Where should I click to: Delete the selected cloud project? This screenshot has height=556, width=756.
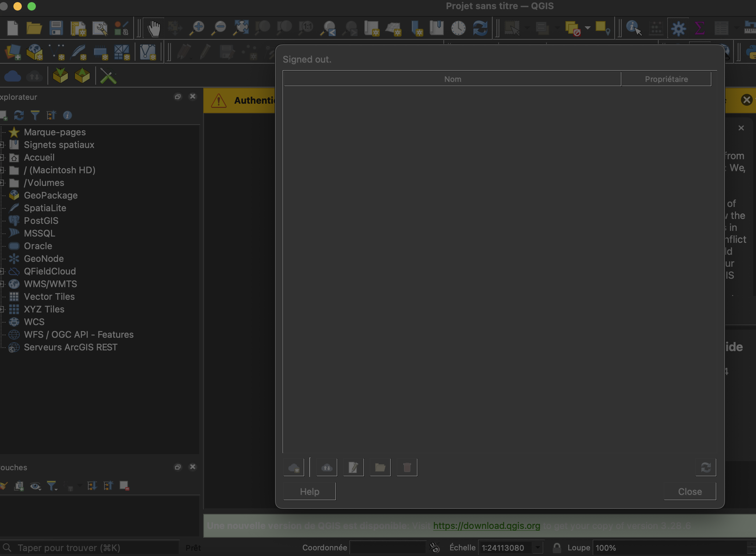(x=407, y=467)
